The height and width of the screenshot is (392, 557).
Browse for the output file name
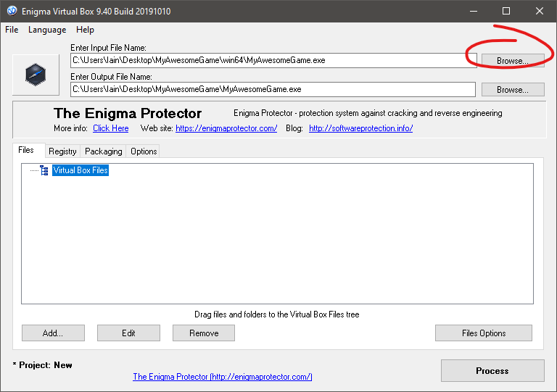point(512,90)
